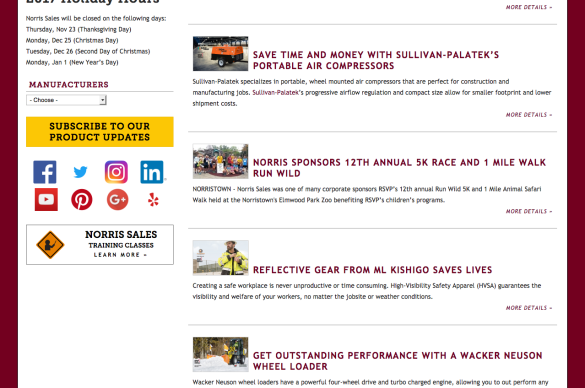
Task: Click More Details at top of page
Action: click(529, 7)
